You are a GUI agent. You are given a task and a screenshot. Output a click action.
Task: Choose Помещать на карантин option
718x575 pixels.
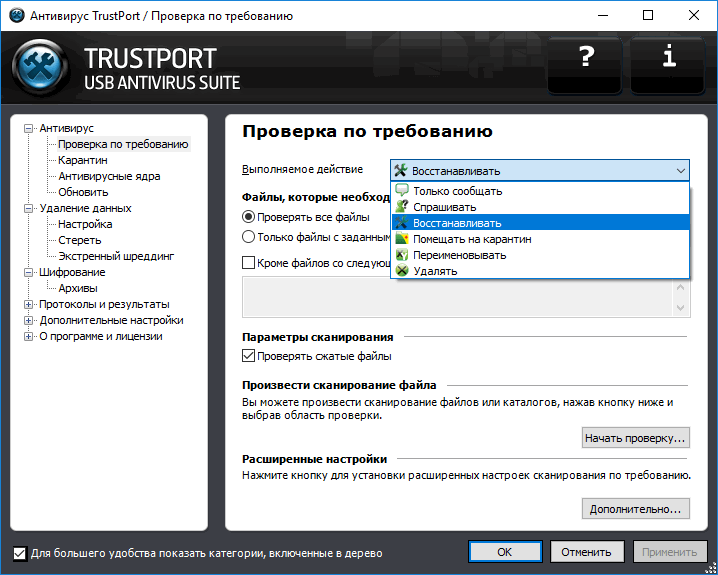(x=540, y=239)
